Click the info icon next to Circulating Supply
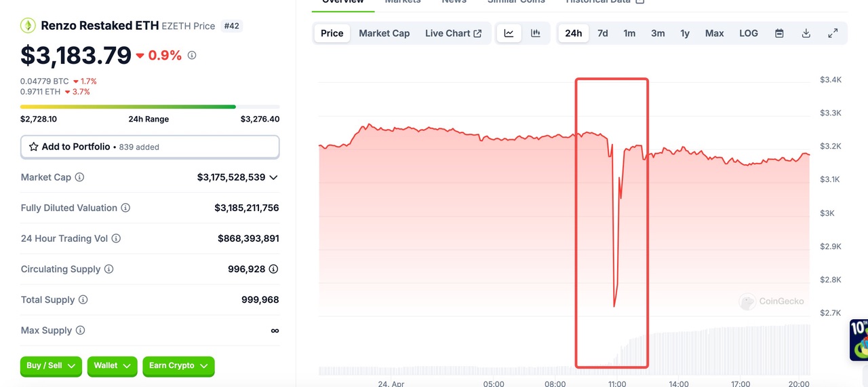The width and height of the screenshot is (868, 387). pos(108,269)
